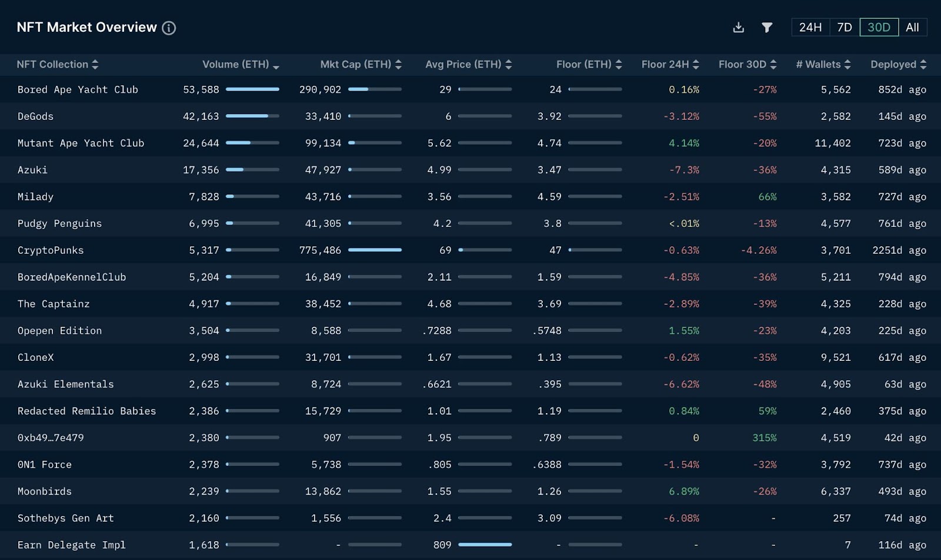Sort by Deployed column header
Viewport: 941px width, 560px height.
899,65
